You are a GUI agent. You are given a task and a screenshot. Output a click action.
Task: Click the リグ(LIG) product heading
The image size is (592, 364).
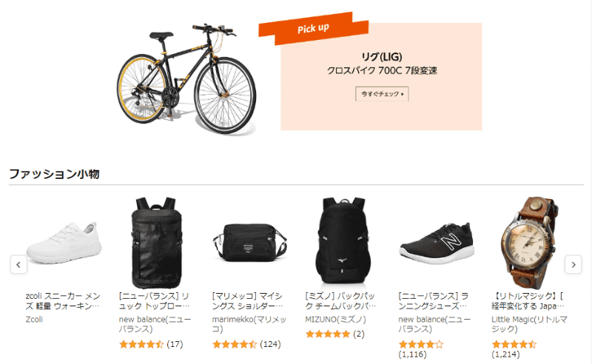coord(382,57)
